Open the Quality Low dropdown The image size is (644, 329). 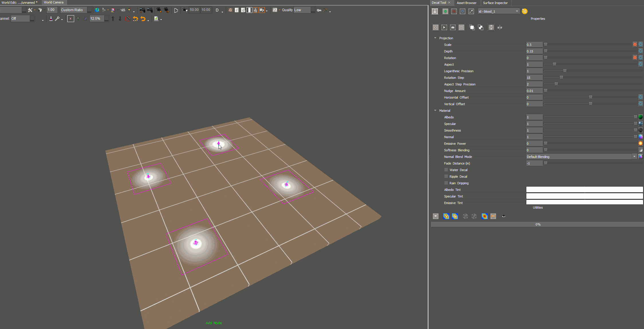pyautogui.click(x=304, y=10)
